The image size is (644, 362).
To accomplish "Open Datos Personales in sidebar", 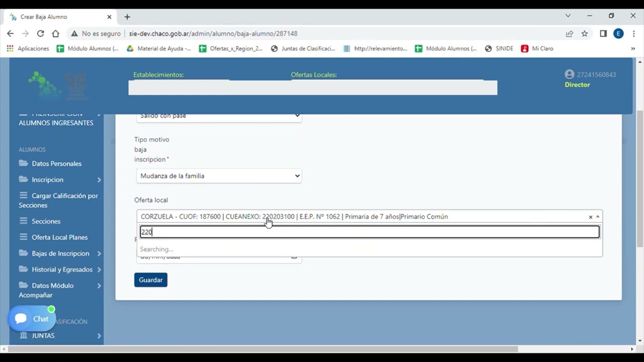I will (56, 163).
